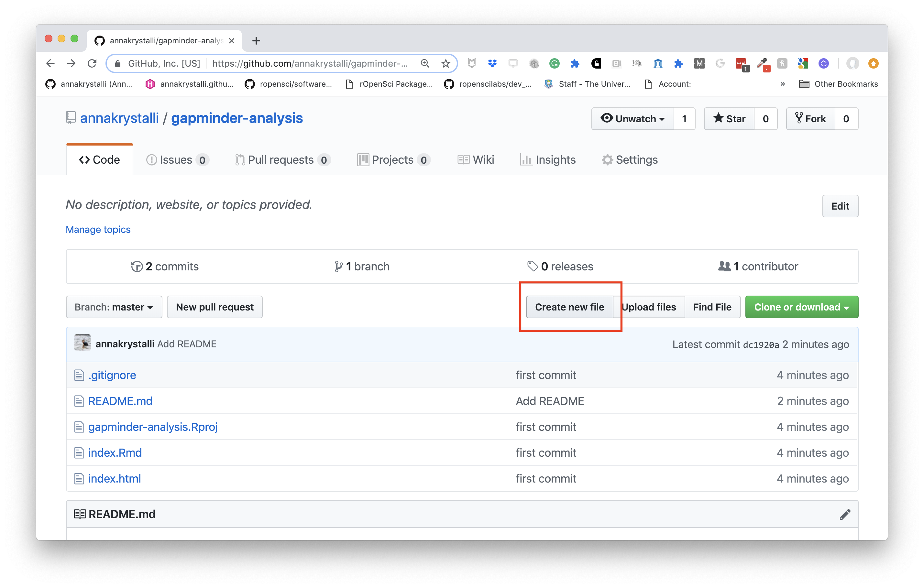Open the watchers count 1
924x588 pixels.
(x=684, y=119)
